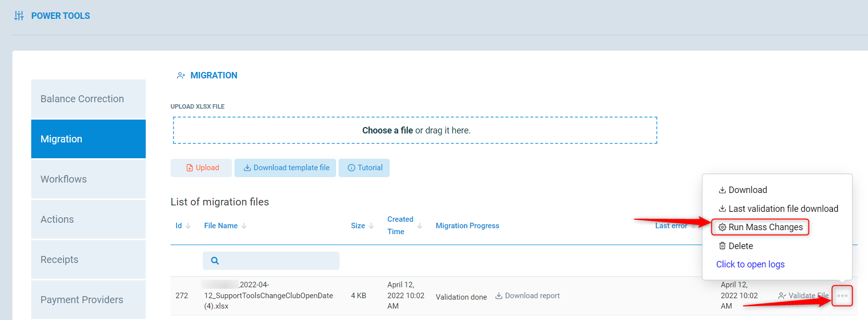
Task: Click Download template file button
Action: click(286, 168)
